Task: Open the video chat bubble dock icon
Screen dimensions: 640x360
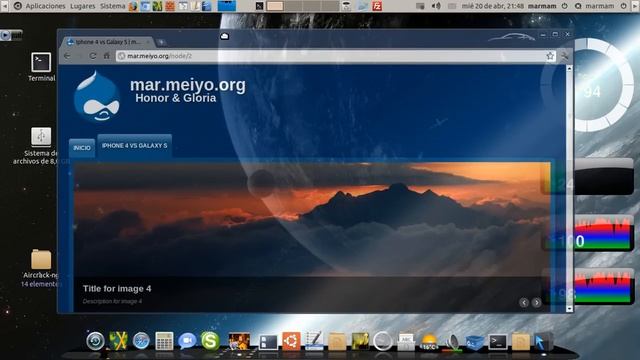Action: pyautogui.click(x=187, y=341)
